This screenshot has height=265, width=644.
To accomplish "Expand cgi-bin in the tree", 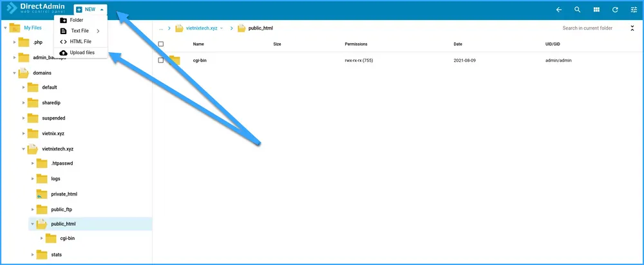I will tap(42, 239).
